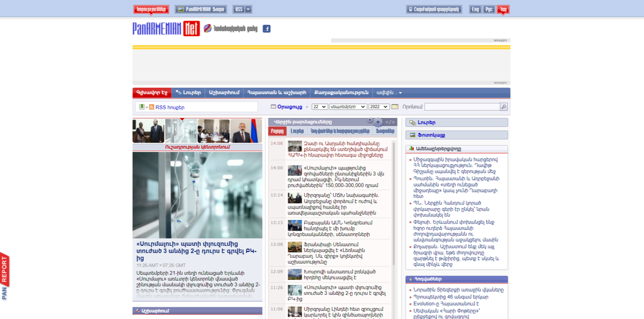Open the 12:09 landscape news thumbnail

(295, 274)
